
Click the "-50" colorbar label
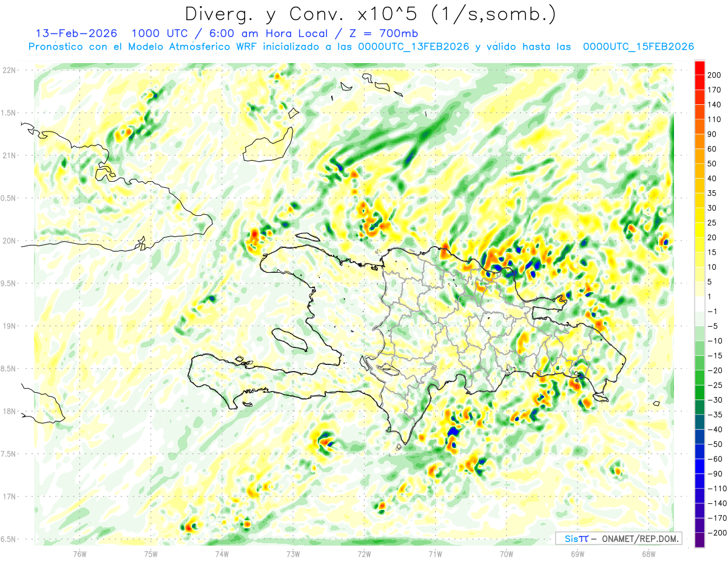point(716,444)
